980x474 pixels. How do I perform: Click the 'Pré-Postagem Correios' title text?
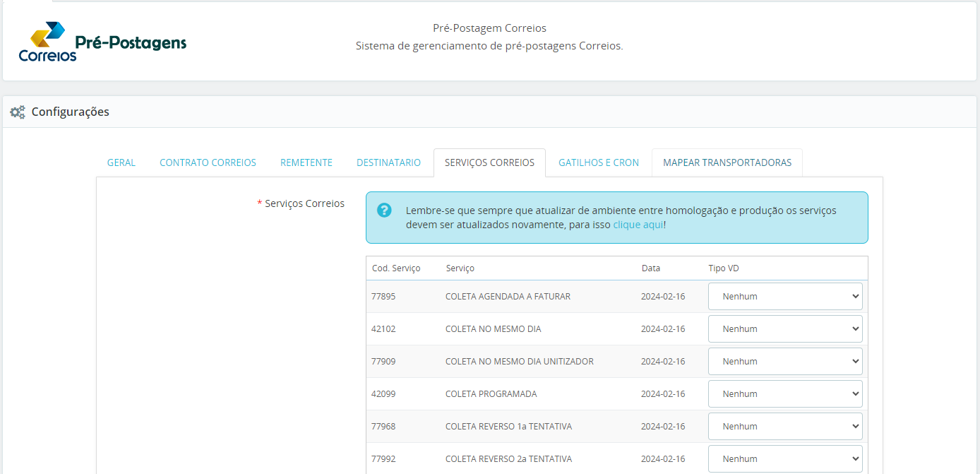pyautogui.click(x=489, y=28)
